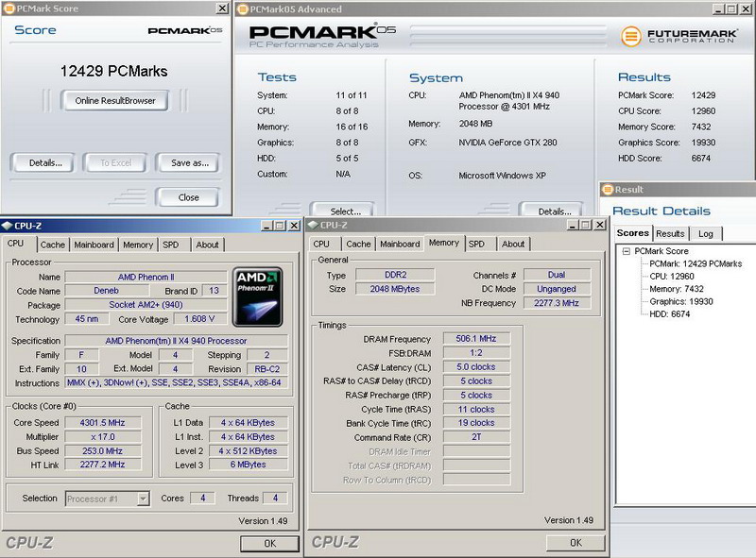Click the Result window title icon
Viewport: 756px width, 558px height.
tap(607, 190)
